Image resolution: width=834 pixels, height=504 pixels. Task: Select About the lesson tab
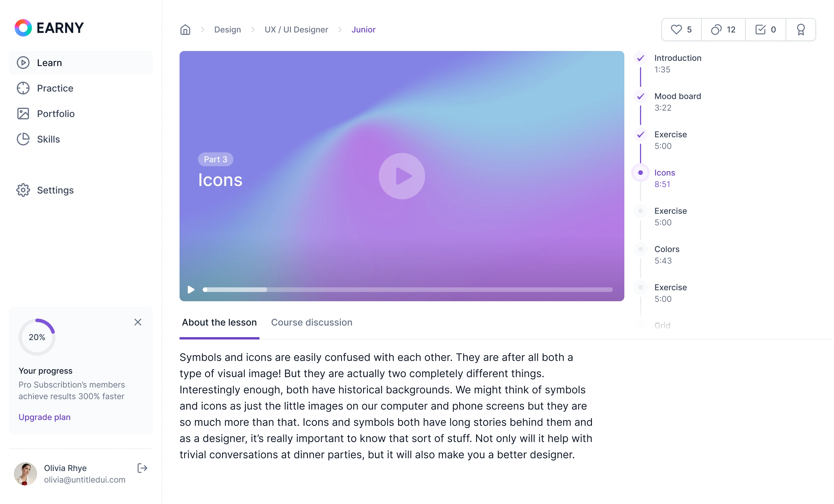coord(219,322)
